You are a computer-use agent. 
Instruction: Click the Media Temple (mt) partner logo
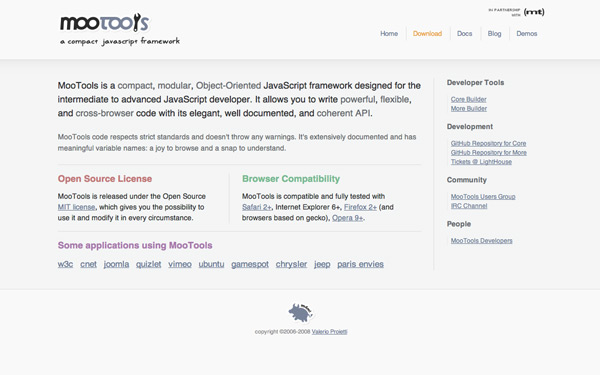pyautogui.click(x=534, y=12)
